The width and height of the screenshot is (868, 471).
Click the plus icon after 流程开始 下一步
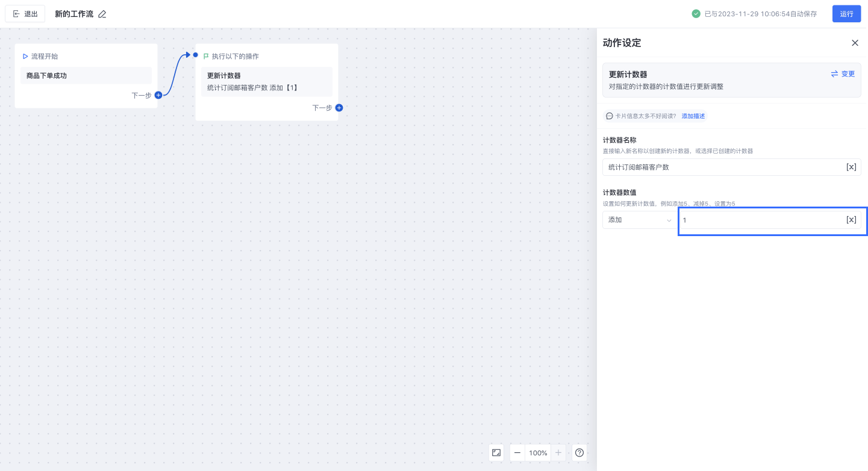point(158,95)
